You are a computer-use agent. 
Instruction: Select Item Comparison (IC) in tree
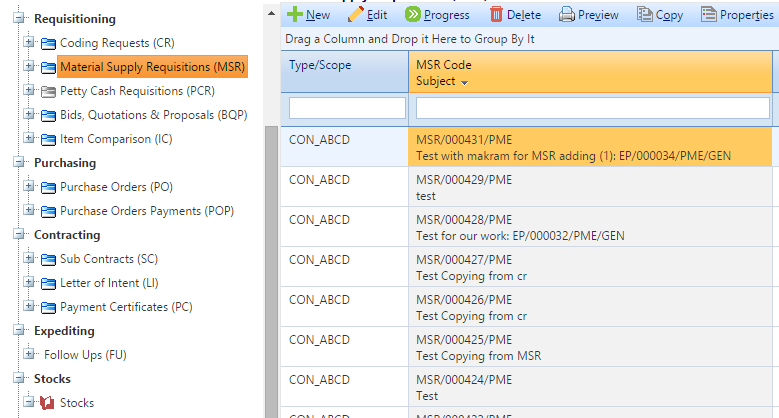(116, 139)
